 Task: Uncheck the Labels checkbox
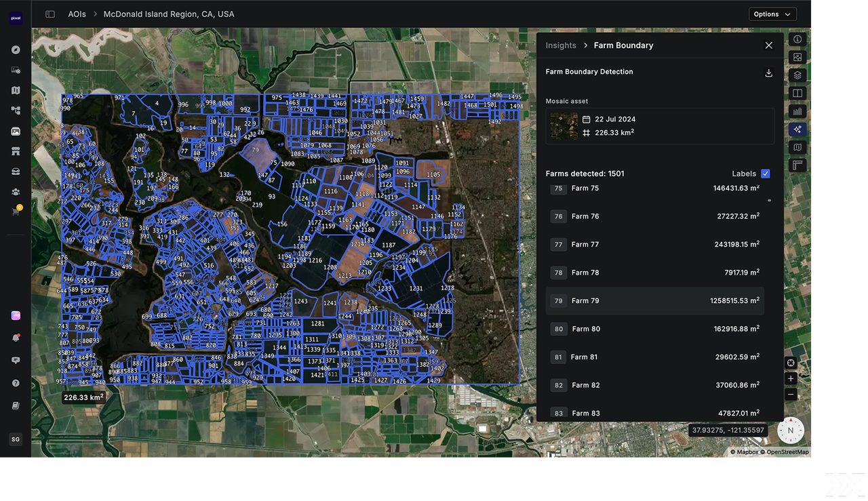766,174
